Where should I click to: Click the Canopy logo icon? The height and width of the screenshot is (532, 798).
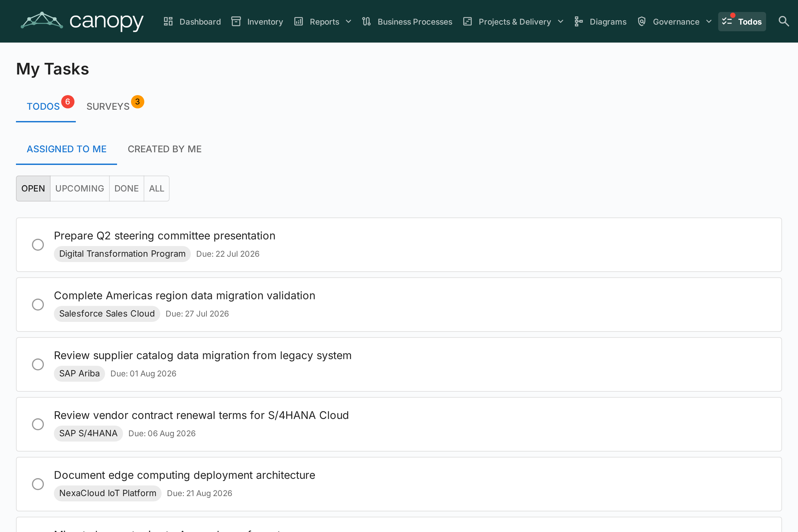42,20
